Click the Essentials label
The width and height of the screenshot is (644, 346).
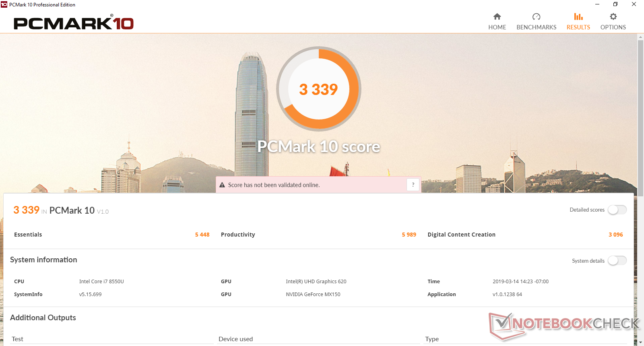click(28, 235)
